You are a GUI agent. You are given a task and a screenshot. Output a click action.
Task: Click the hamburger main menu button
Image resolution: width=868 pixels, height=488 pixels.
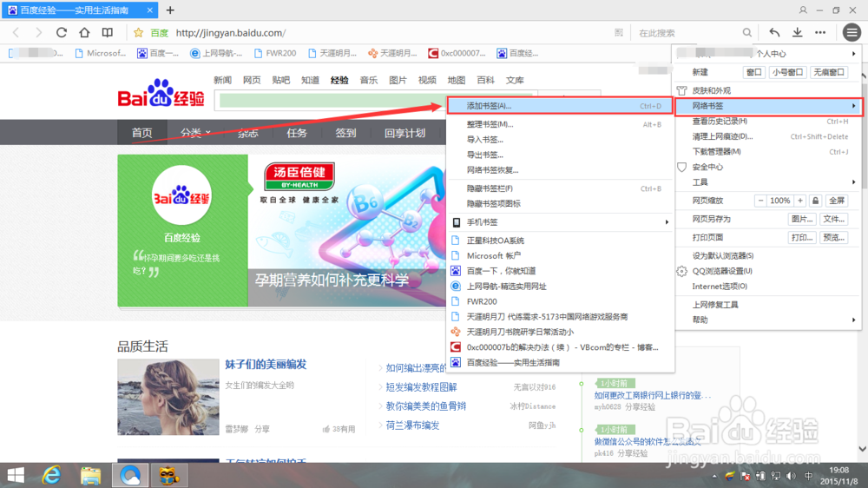tap(852, 33)
